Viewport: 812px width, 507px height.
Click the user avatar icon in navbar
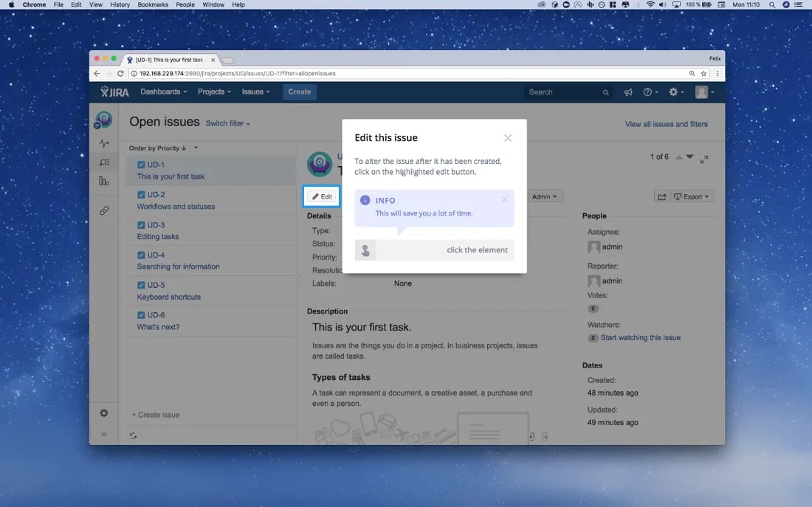700,92
